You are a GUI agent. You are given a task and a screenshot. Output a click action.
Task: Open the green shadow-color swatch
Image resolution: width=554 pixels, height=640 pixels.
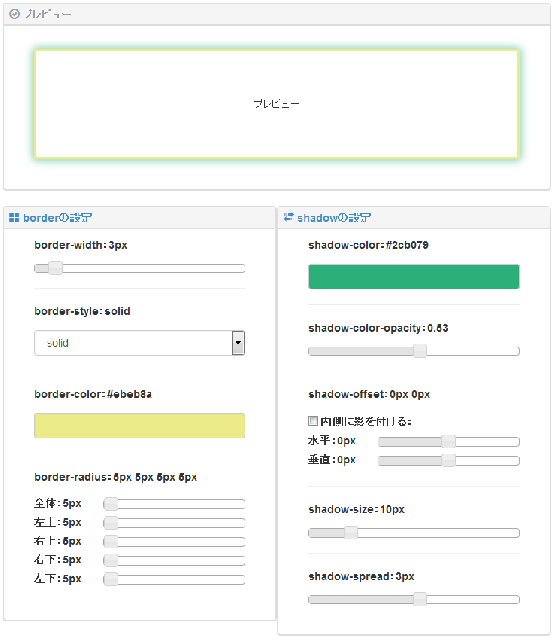tap(414, 276)
